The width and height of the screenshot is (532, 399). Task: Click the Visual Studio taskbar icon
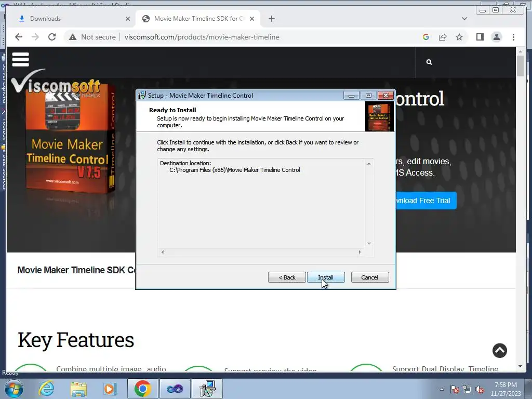(x=175, y=389)
